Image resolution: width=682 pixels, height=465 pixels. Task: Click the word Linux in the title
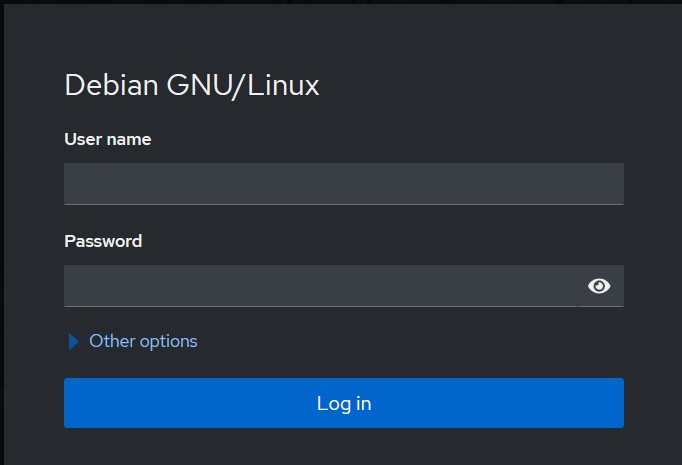(x=283, y=85)
